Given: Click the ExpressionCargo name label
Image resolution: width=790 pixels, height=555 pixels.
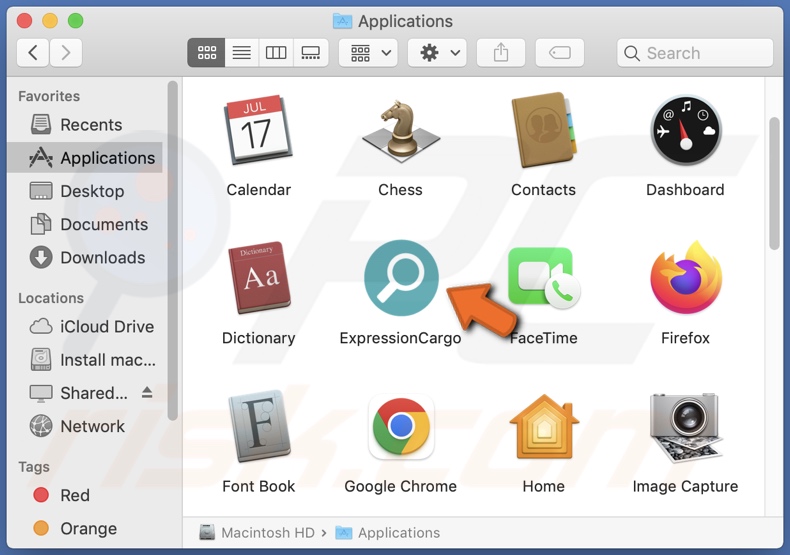Looking at the screenshot, I should pyautogui.click(x=401, y=338).
